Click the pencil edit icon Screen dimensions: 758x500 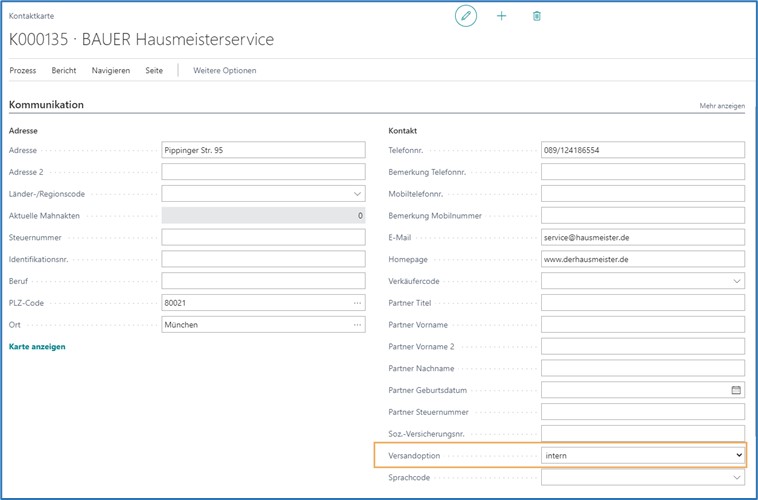(465, 16)
